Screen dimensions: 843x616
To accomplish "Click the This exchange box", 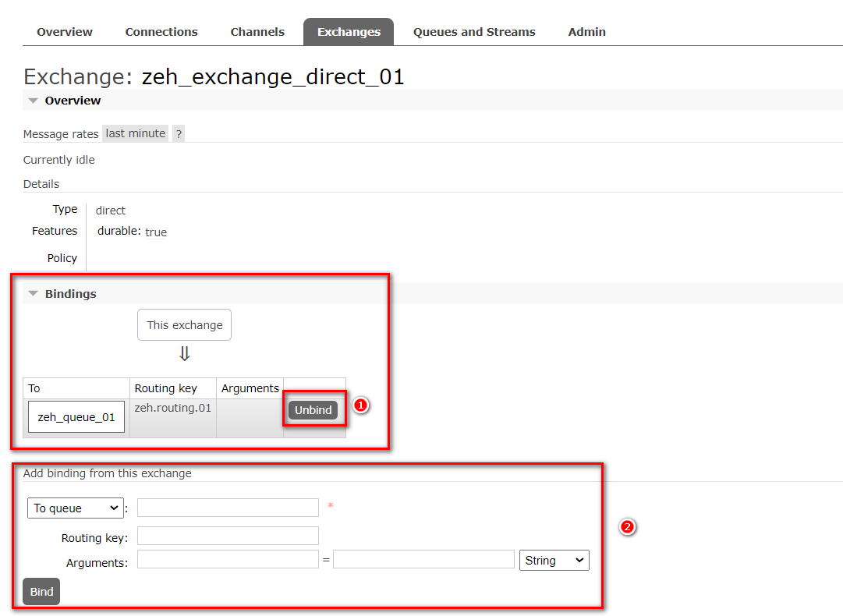I will [x=185, y=325].
